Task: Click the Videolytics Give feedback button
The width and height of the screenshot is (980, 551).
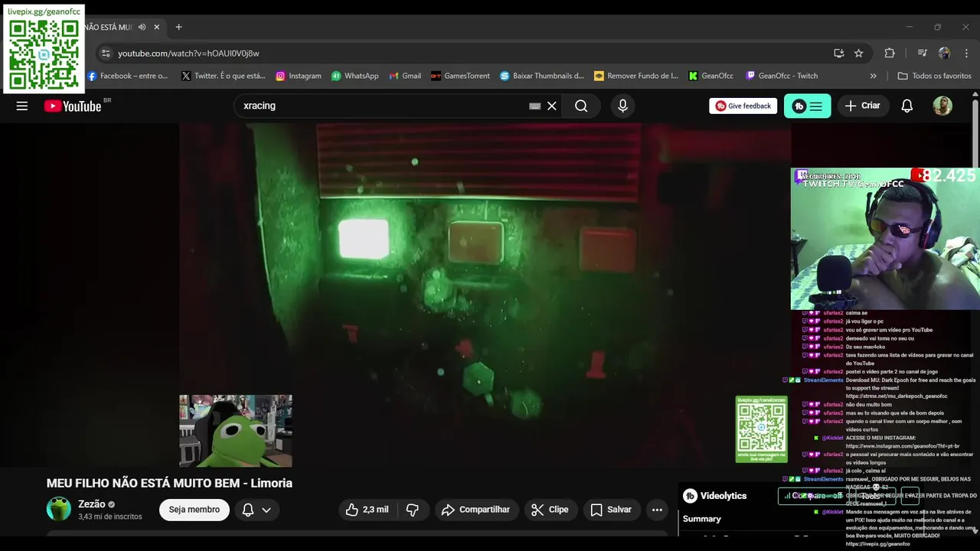Action: (743, 106)
